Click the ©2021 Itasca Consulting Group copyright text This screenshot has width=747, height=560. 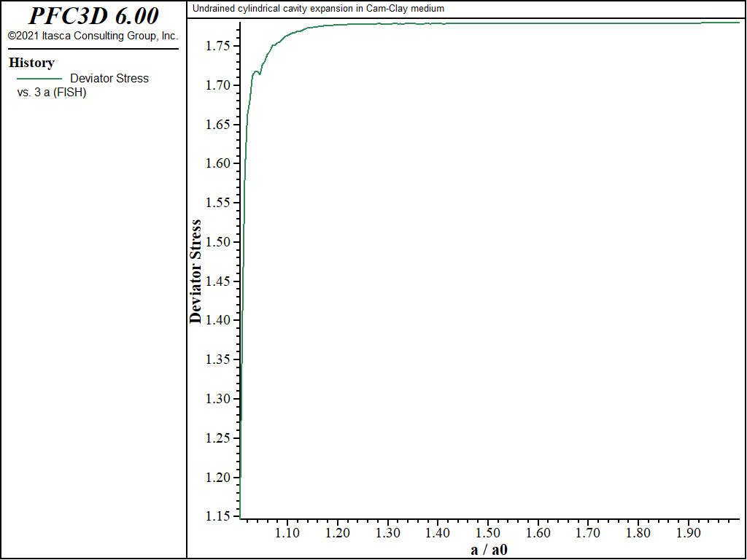(x=93, y=36)
